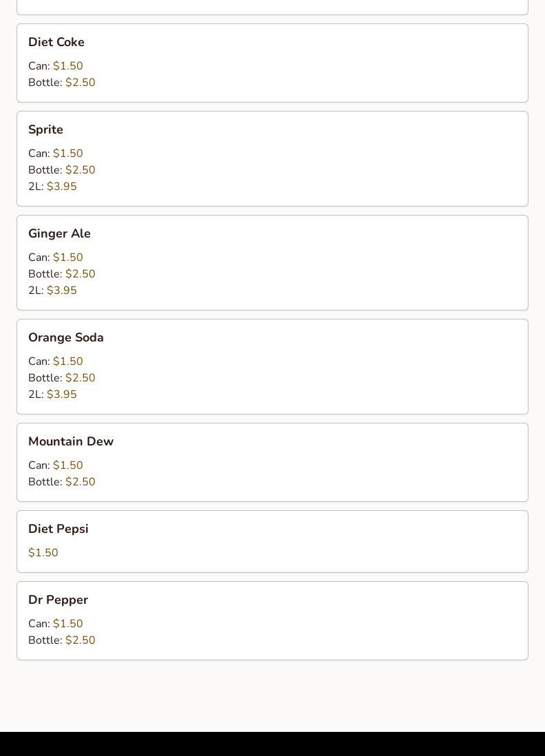
Task: Choose the Ginger Ale item
Action: (x=272, y=263)
